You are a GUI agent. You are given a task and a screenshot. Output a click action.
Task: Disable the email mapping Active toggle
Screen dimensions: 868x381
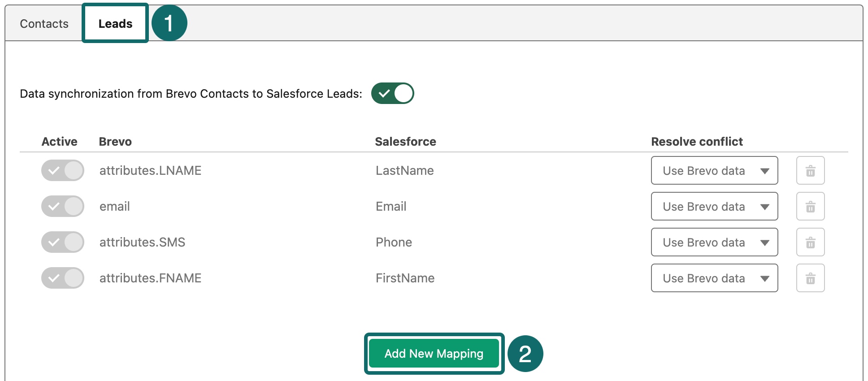63,206
